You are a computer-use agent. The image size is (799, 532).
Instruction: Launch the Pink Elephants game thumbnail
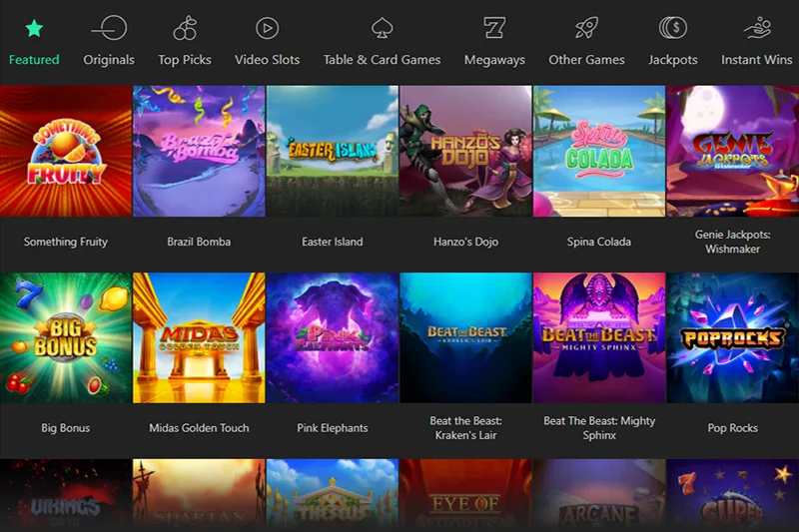[333, 337]
